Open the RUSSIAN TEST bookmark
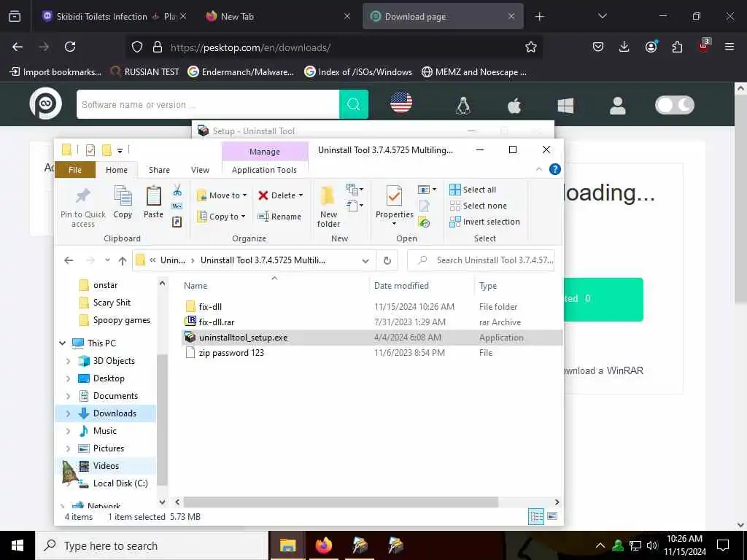The width and height of the screenshot is (747, 560). [x=145, y=72]
